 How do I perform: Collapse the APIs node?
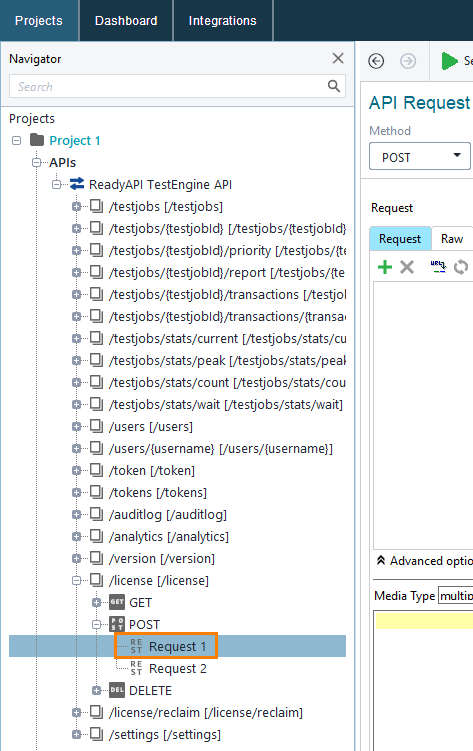36,162
